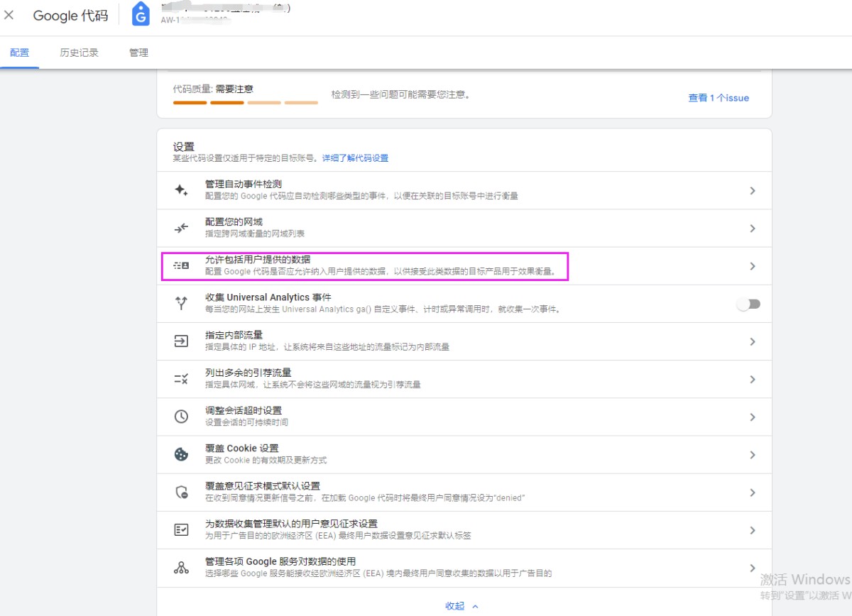Click the Google 代码 header title
852x616 pixels.
tap(70, 16)
